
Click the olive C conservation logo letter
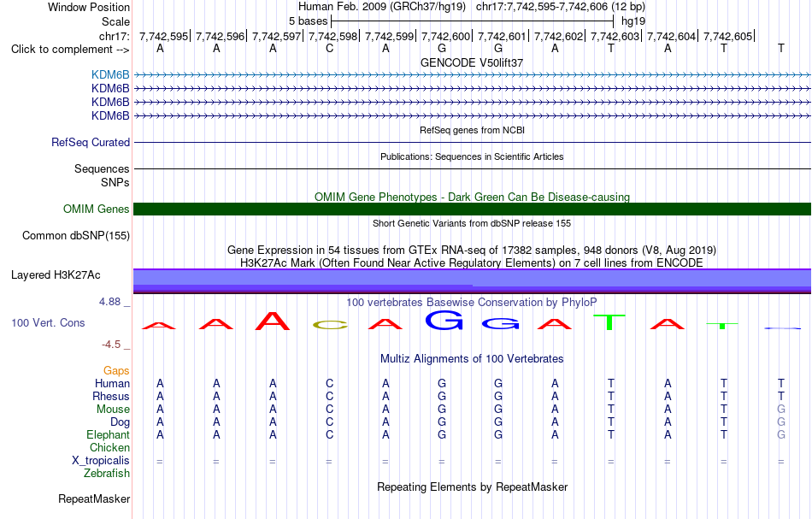click(x=331, y=325)
